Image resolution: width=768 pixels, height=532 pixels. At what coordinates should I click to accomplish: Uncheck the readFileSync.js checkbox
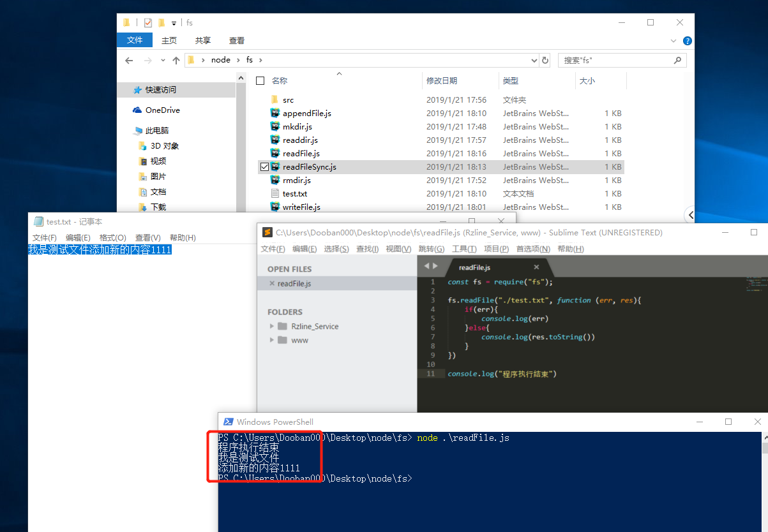[264, 167]
